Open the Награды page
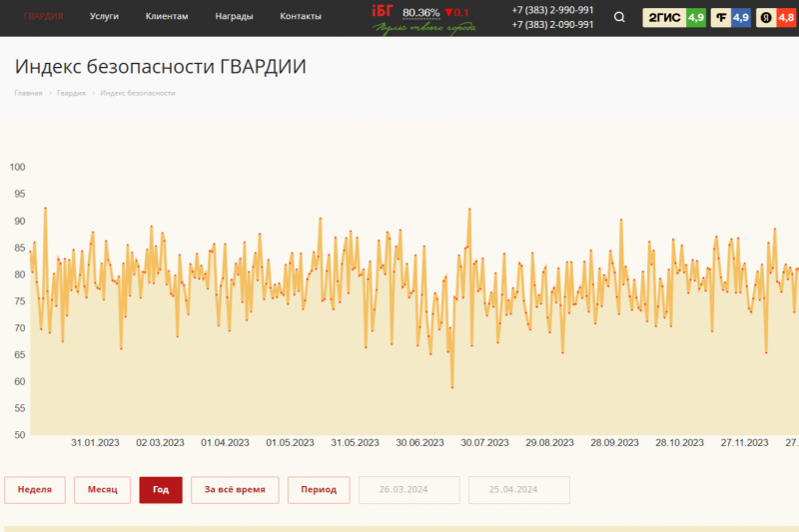The height and width of the screenshot is (532, 799). click(x=234, y=17)
